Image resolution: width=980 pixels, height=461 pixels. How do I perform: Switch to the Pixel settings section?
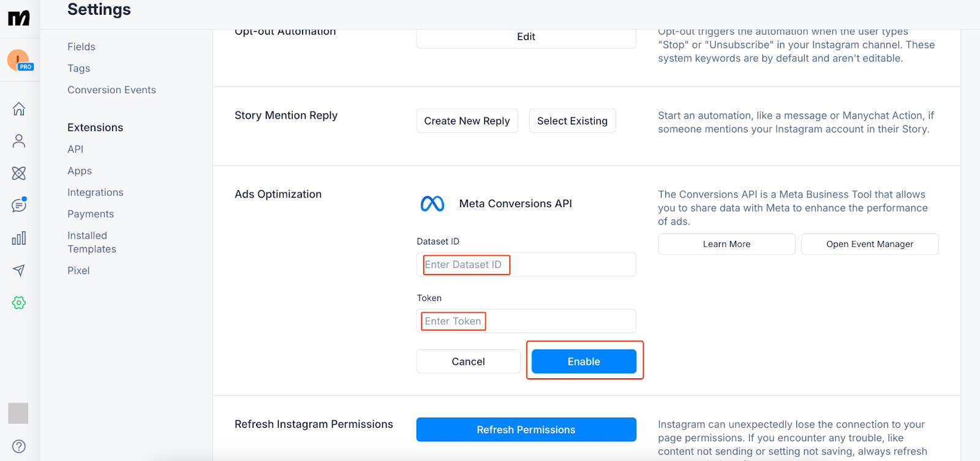pyautogui.click(x=78, y=270)
